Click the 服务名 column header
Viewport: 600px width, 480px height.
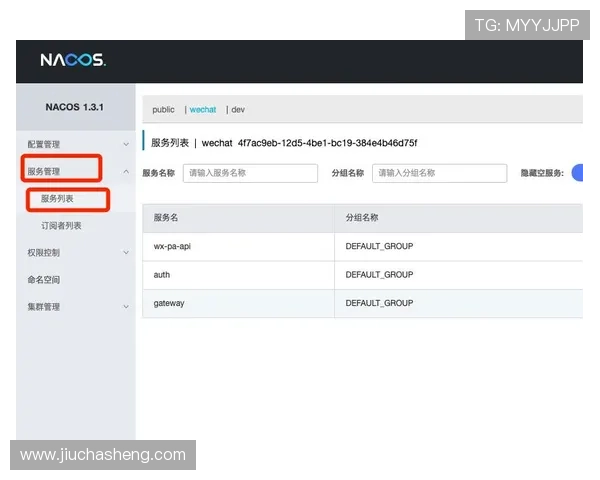click(x=167, y=217)
